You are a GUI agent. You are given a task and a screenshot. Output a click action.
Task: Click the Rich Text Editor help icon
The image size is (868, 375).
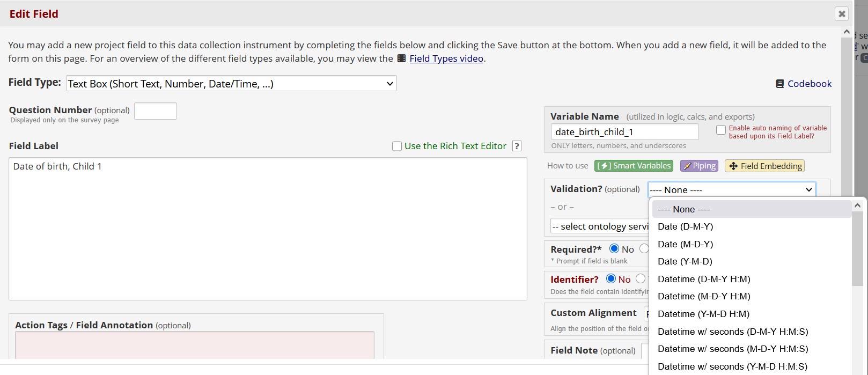(517, 146)
